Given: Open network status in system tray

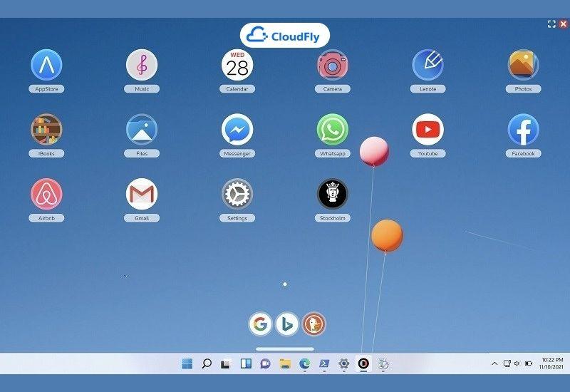Looking at the screenshot, I should tap(507, 363).
